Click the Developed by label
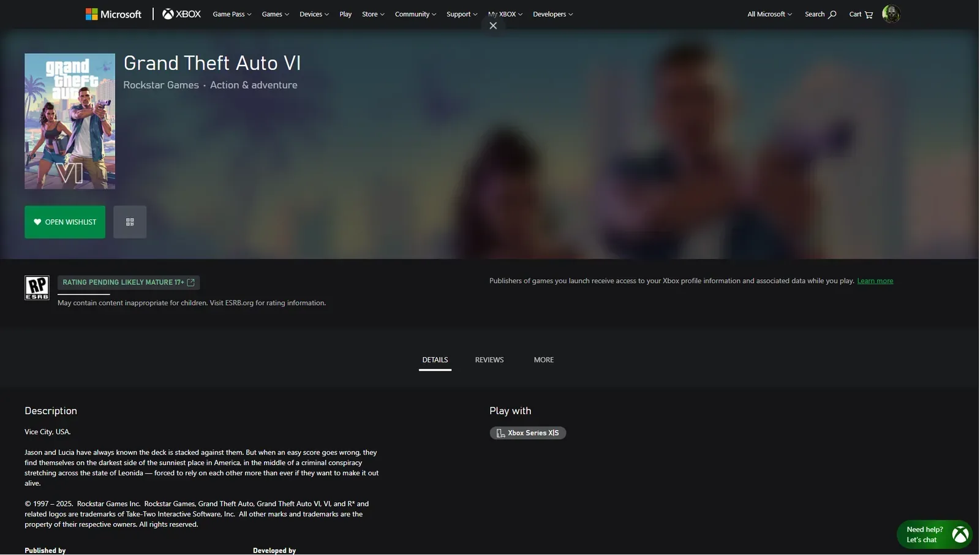Viewport: 980px width, 555px height. click(x=274, y=551)
